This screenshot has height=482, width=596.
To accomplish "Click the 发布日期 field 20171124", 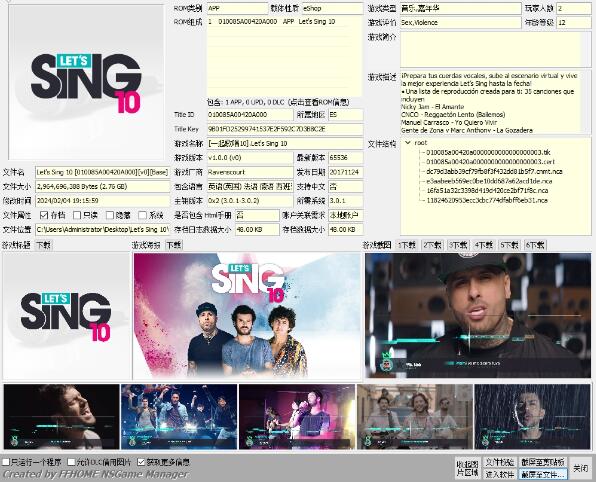I will [346, 172].
